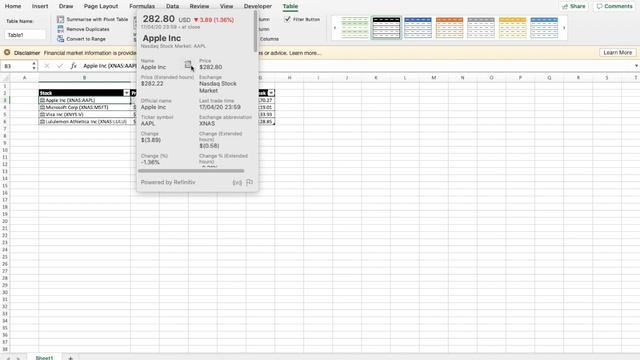This screenshot has height=360, width=640.
Task: Click the Share button
Action: click(573, 6)
